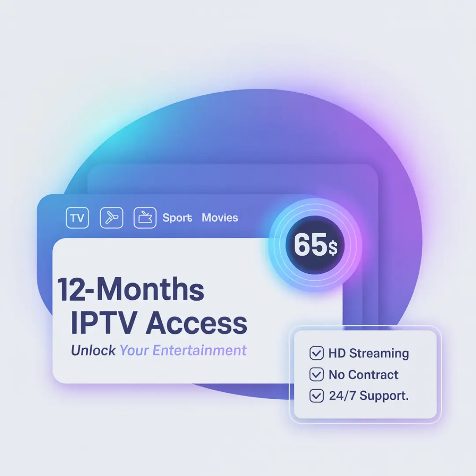Toggle the HD Streaming checkbox

tap(316, 353)
